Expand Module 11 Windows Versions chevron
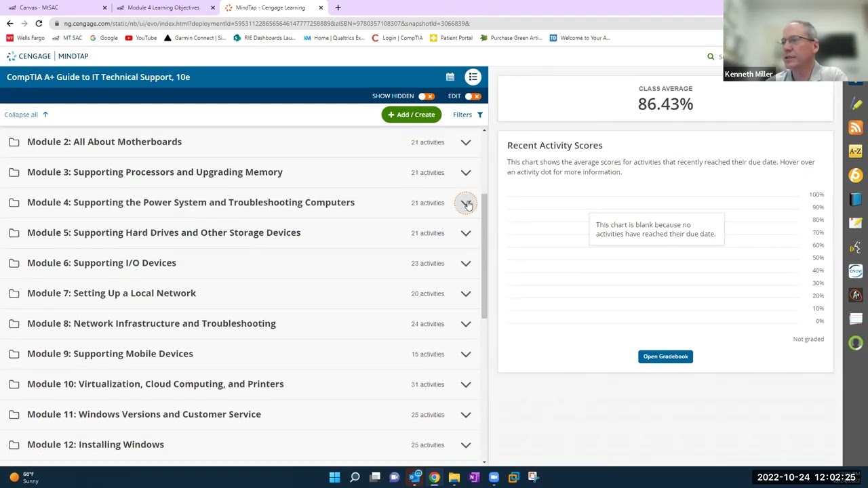Viewport: 868px width, 488px height. coord(466,415)
